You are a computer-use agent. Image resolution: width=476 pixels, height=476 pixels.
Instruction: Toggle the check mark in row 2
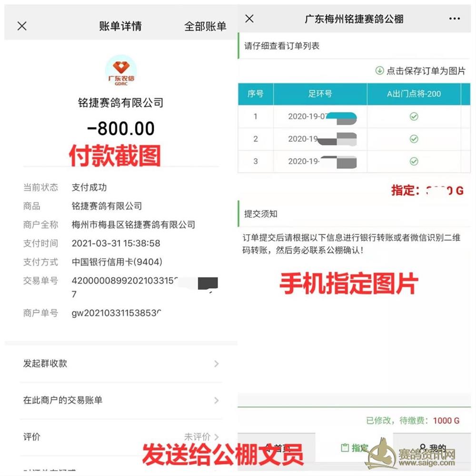(x=414, y=139)
